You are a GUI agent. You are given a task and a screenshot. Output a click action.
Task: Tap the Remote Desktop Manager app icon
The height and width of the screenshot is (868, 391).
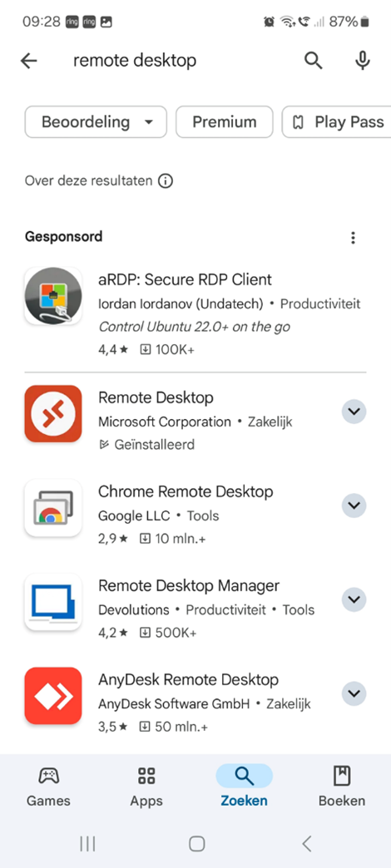click(x=53, y=602)
